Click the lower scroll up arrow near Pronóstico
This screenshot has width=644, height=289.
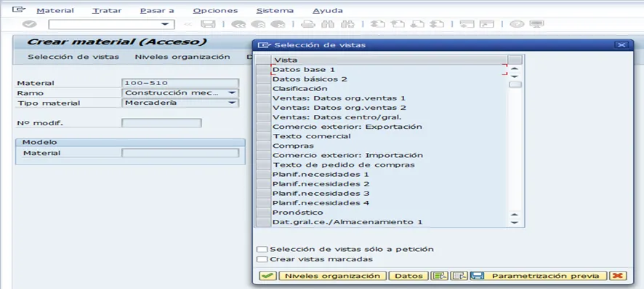515,215
